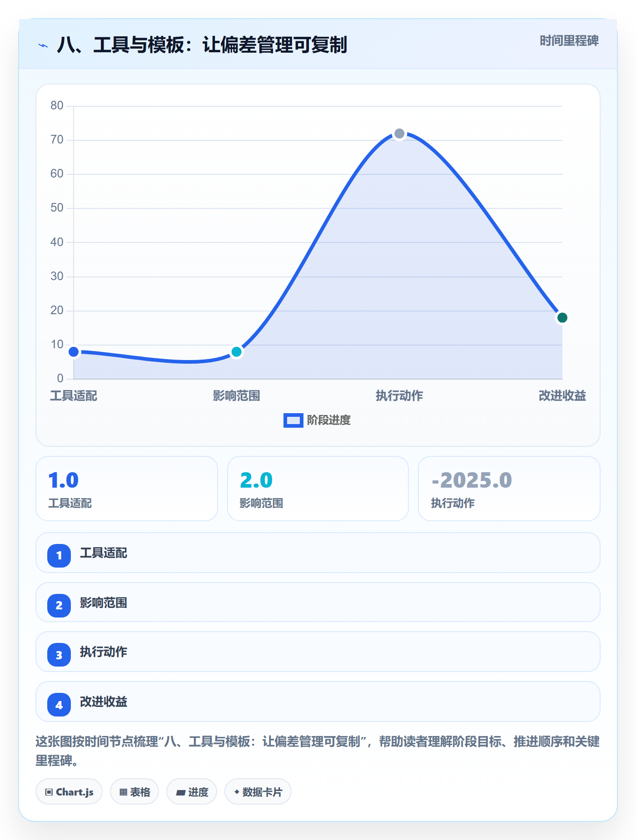The height and width of the screenshot is (840, 636).
Task: Click the 数据卡片 tag chip
Action: [x=258, y=792]
